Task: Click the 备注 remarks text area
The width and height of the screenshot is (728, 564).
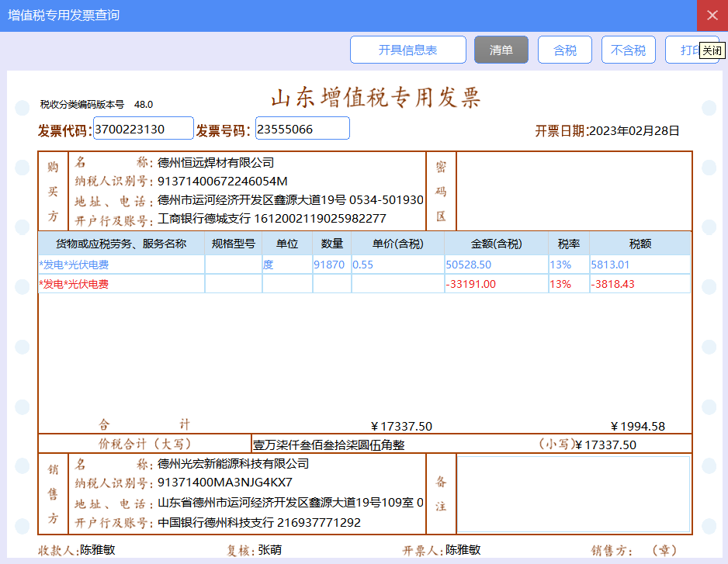Action: point(574,494)
